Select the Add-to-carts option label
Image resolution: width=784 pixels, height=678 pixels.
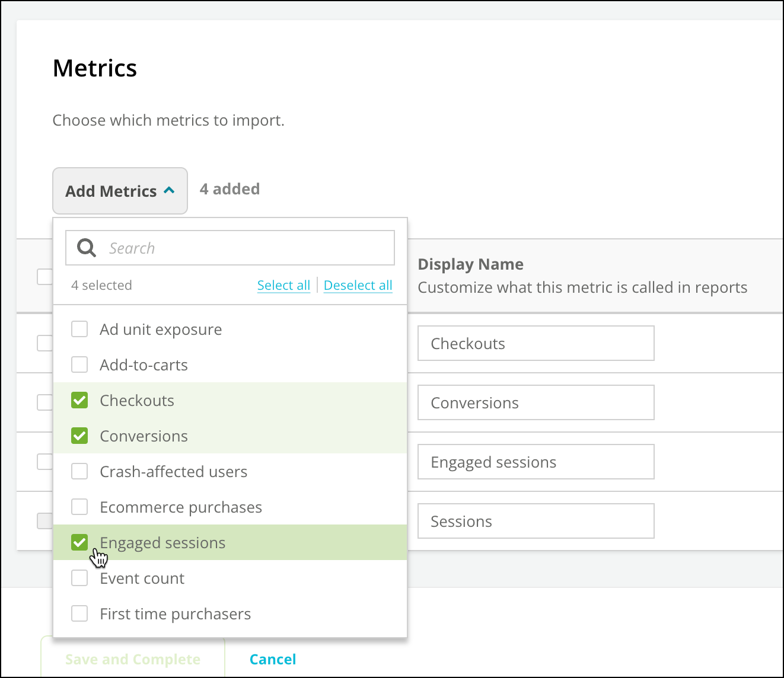point(144,365)
